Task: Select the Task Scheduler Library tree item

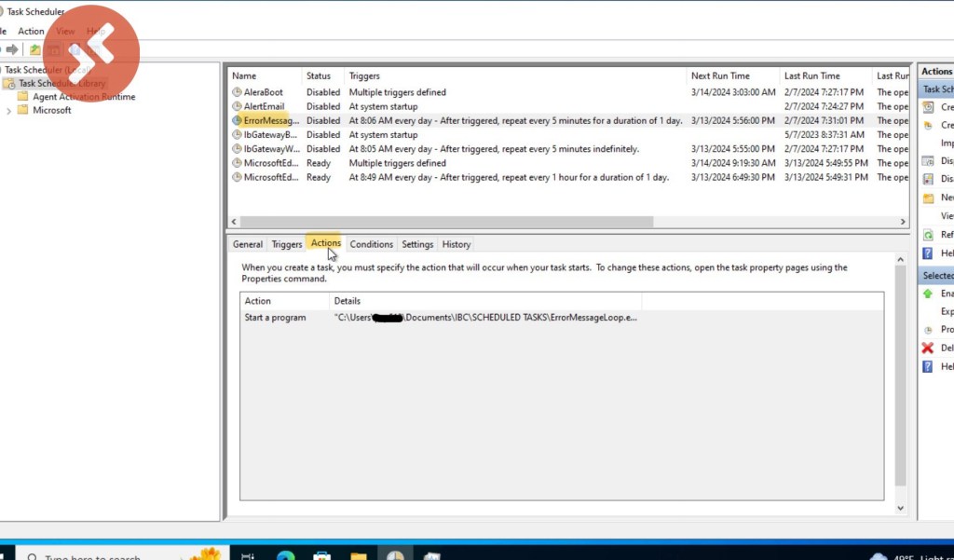Action: click(61, 84)
